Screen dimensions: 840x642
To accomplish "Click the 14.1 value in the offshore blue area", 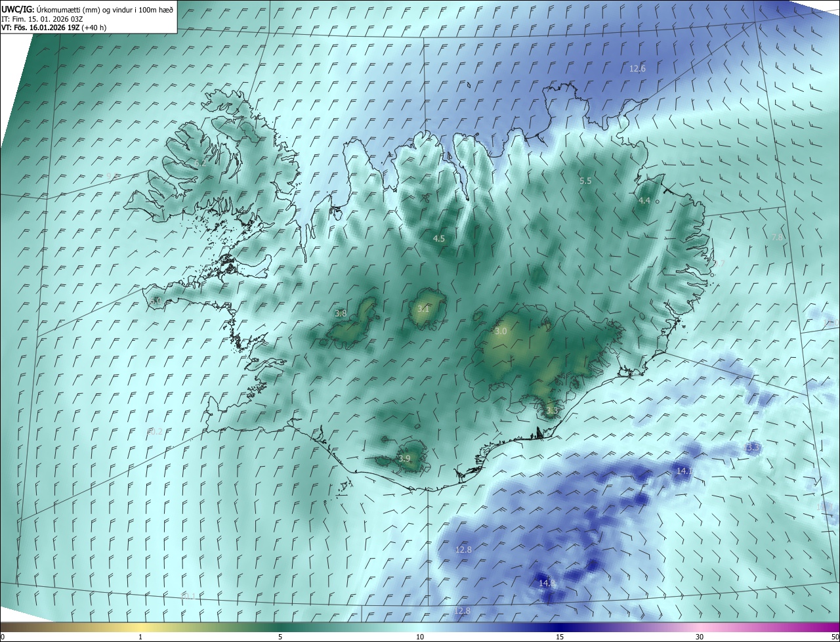I will click(x=684, y=471).
